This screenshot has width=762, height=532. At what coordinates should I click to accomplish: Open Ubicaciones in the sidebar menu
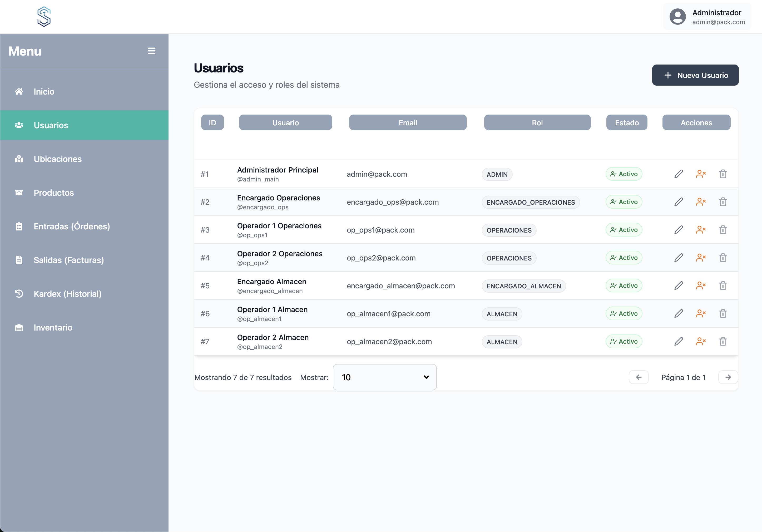tap(57, 159)
